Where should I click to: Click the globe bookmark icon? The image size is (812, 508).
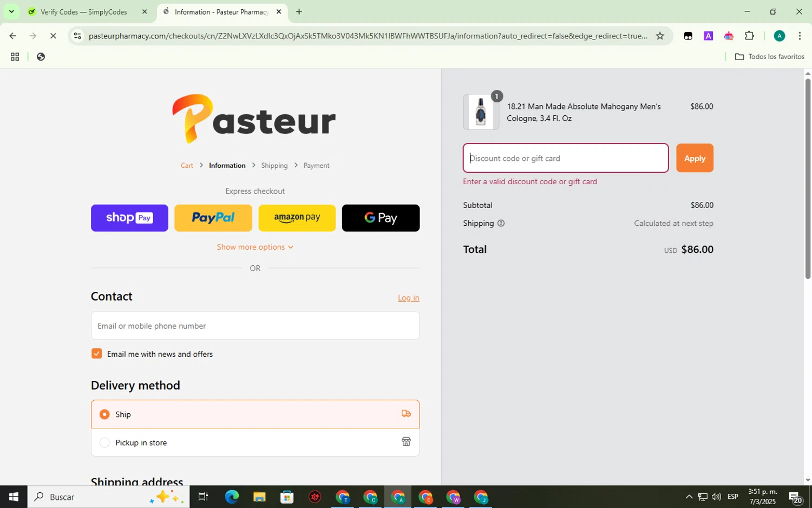pos(41,56)
